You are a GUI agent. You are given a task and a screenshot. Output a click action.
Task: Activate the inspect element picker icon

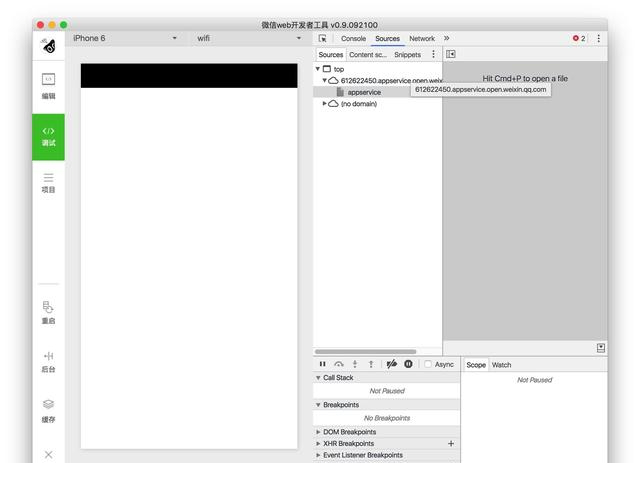click(322, 38)
